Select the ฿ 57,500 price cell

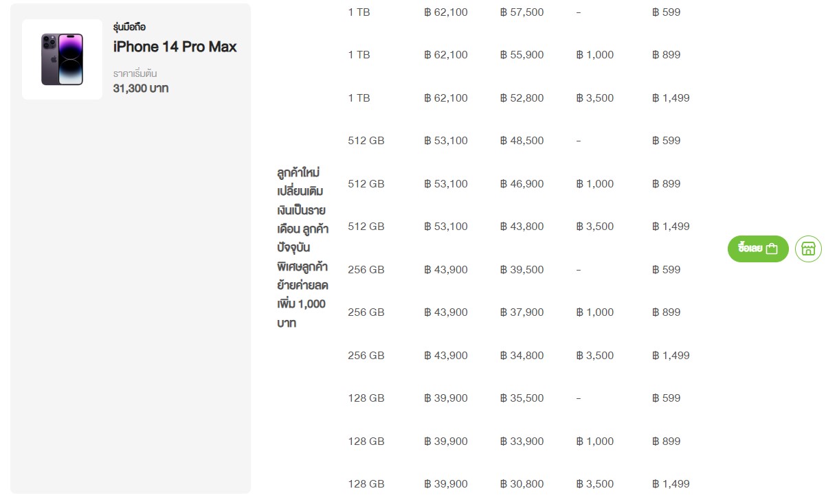click(x=522, y=12)
